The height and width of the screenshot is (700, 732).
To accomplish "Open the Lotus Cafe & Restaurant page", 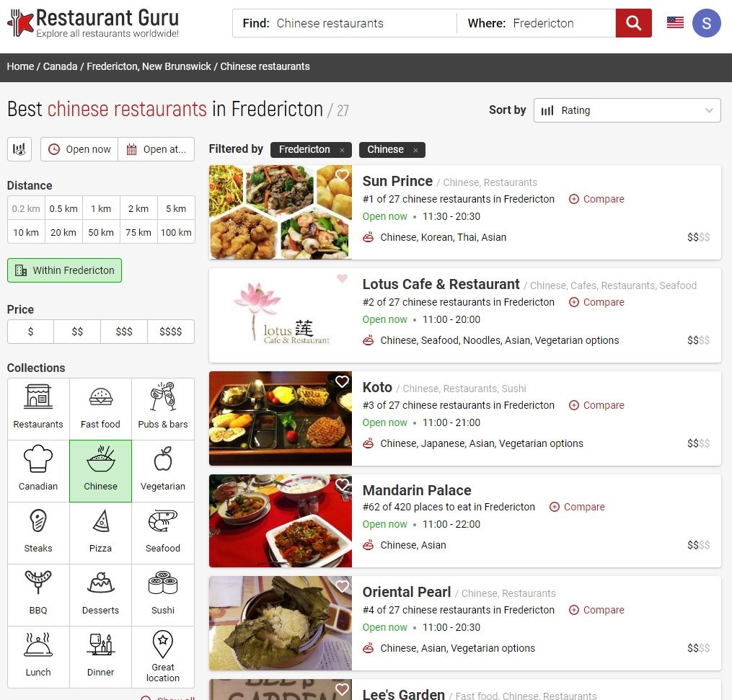I will coord(441,284).
